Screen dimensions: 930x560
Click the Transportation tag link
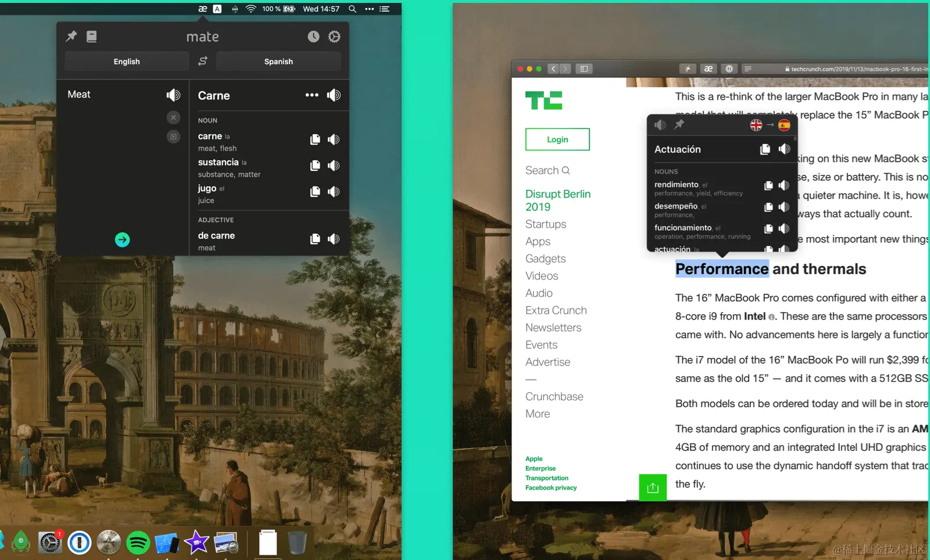click(547, 478)
